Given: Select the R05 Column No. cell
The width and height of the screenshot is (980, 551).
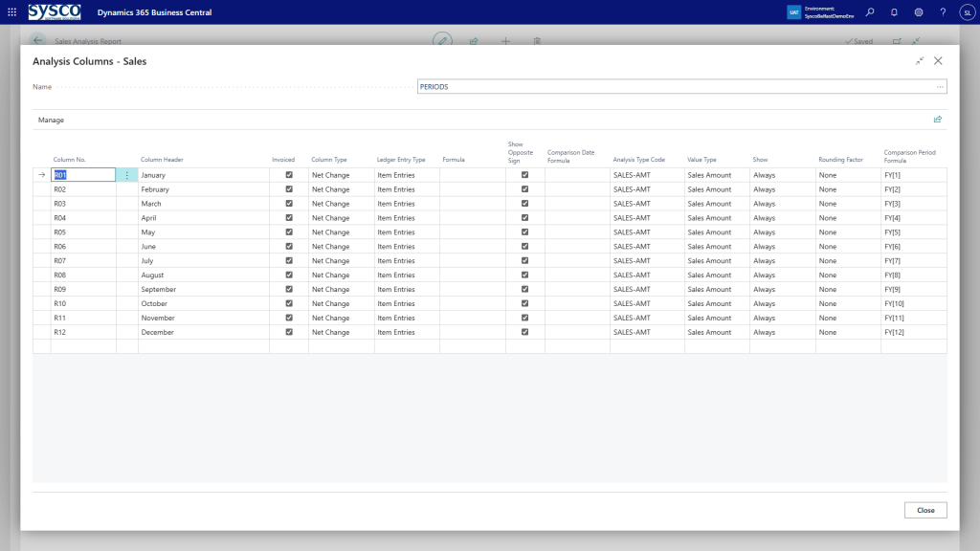Looking at the screenshot, I should pos(82,232).
